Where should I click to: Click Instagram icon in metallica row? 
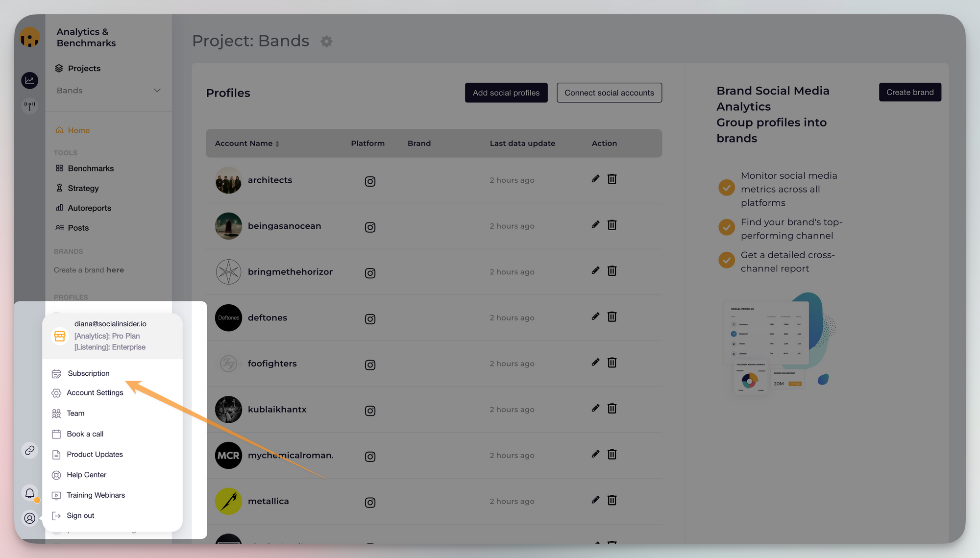pyautogui.click(x=370, y=503)
